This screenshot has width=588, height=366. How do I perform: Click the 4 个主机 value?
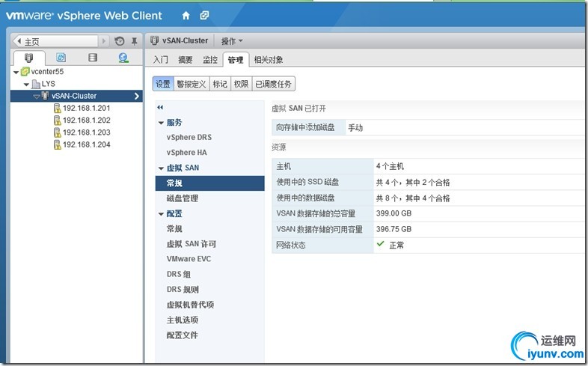[x=390, y=166]
